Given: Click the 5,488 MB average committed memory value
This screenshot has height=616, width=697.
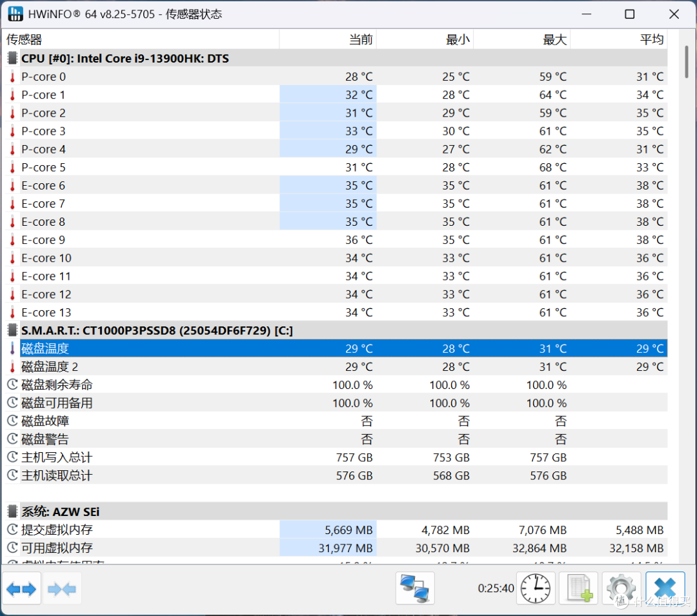Looking at the screenshot, I should click(640, 530).
